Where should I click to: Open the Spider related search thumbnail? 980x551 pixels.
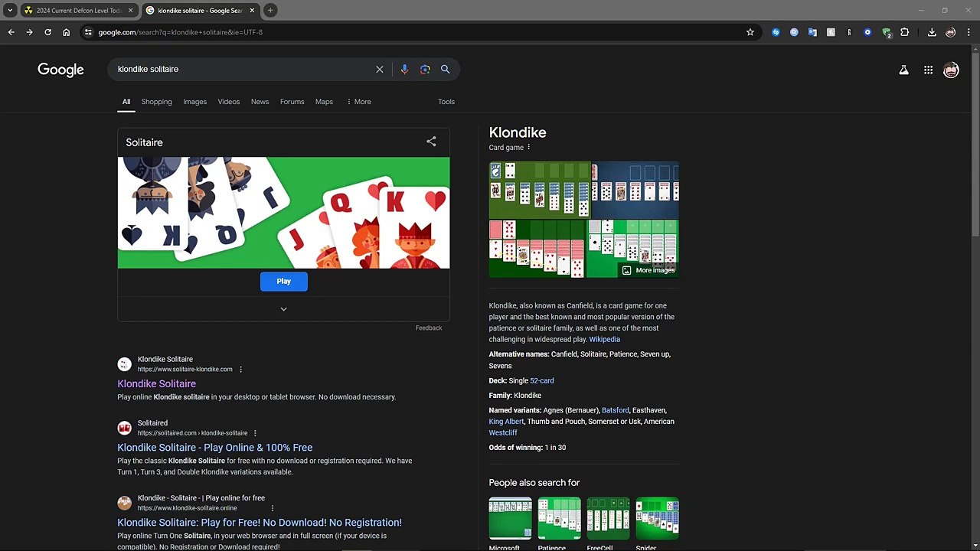pyautogui.click(x=657, y=518)
